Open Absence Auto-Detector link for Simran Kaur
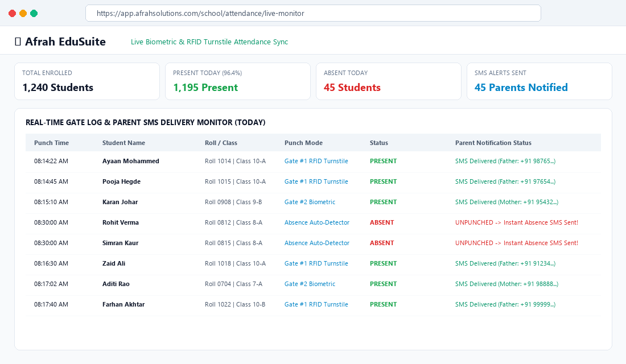Image resolution: width=626 pixels, height=364 pixels. [x=317, y=243]
